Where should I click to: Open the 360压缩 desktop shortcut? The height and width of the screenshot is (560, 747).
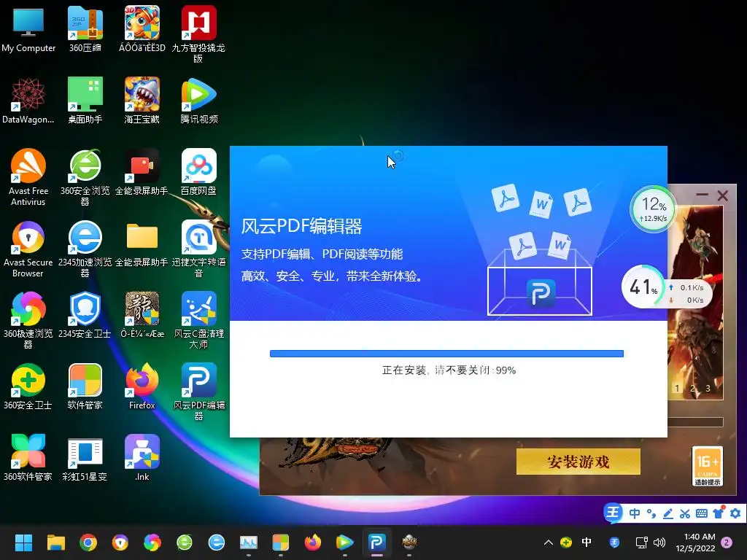point(85,29)
